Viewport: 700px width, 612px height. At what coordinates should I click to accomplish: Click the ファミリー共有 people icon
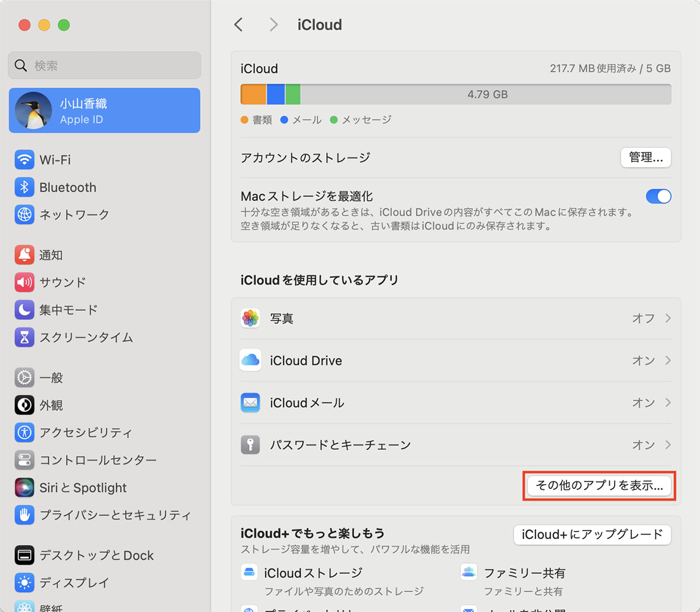(x=469, y=572)
